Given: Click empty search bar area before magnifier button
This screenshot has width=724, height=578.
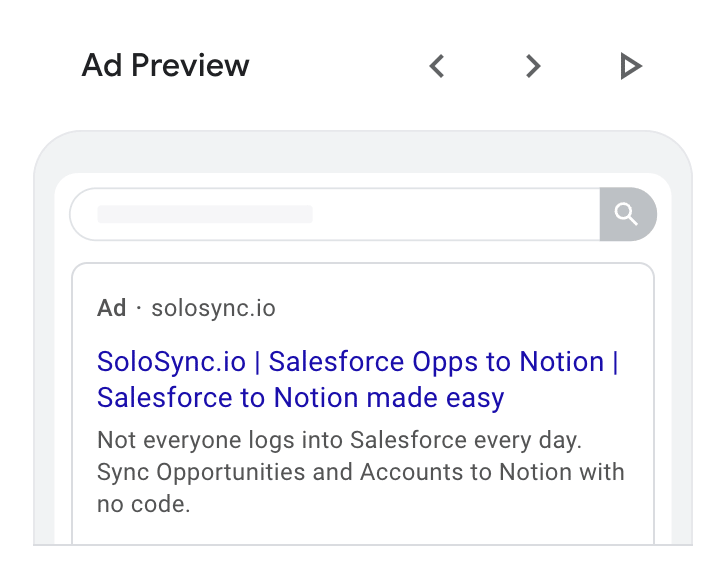Looking at the screenshot, I should point(455,214).
